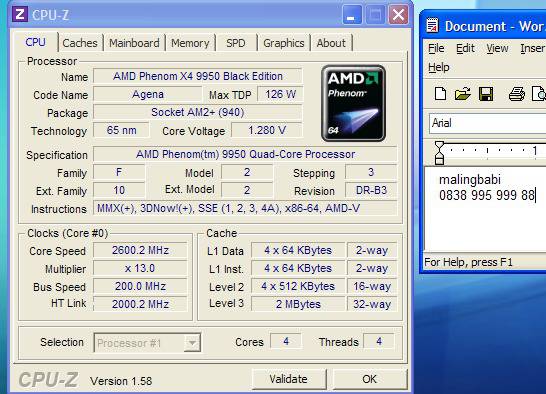
Task: Click the Specification field text
Action: (245, 154)
